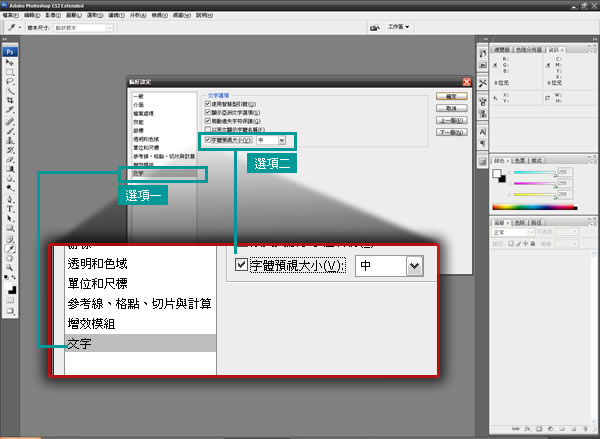Viewport: 600px width, 439px height.
Task: Click the cyan slider in Color panel
Action: pyautogui.click(x=535, y=173)
